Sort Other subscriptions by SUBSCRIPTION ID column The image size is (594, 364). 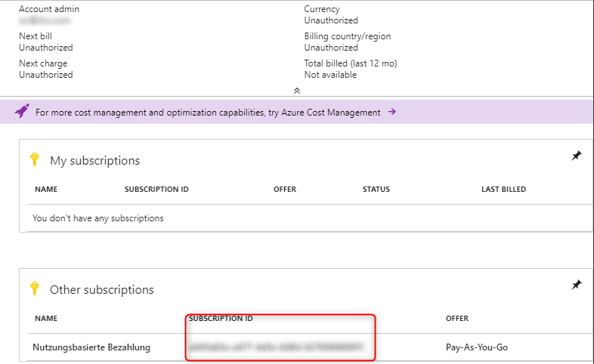coord(221,318)
